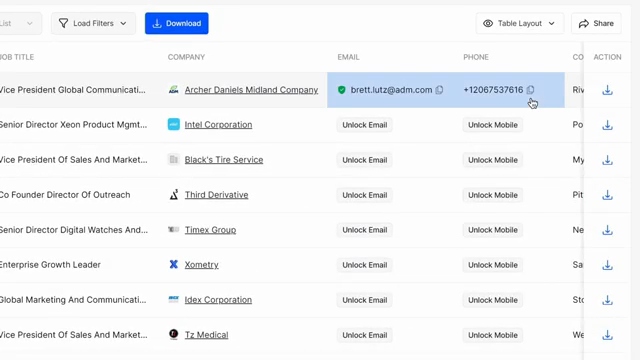Download action icon for Intel Corporation row

(x=607, y=125)
